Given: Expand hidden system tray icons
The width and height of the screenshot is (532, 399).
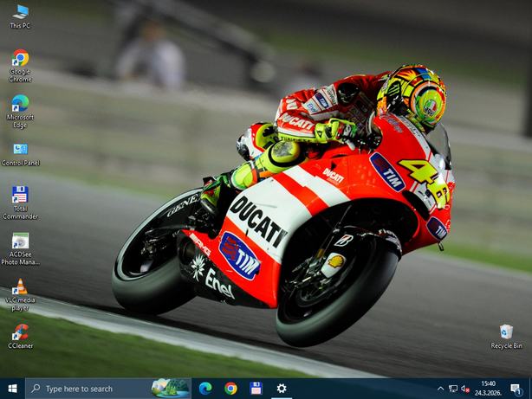Looking at the screenshot, I should 440,389.
